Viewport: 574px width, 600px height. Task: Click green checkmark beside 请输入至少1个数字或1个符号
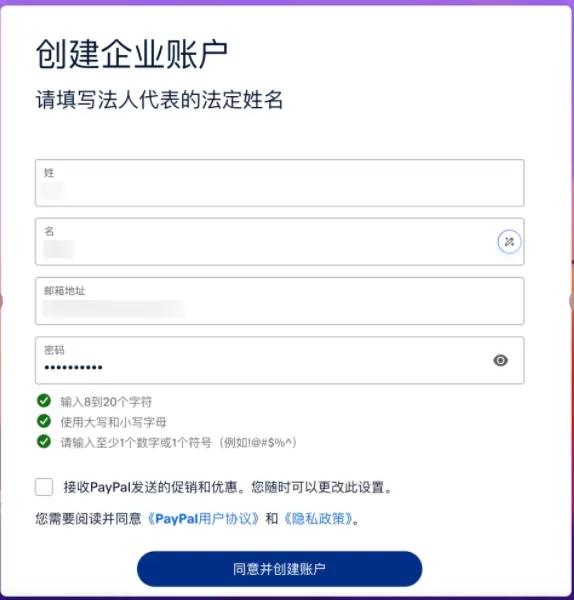pyautogui.click(x=44, y=442)
